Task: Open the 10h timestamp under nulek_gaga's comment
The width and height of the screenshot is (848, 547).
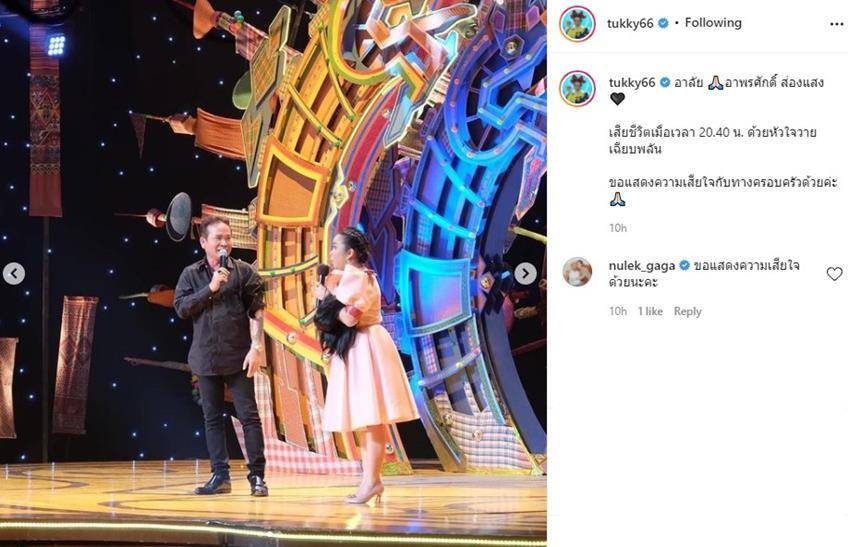Action: coord(618,311)
